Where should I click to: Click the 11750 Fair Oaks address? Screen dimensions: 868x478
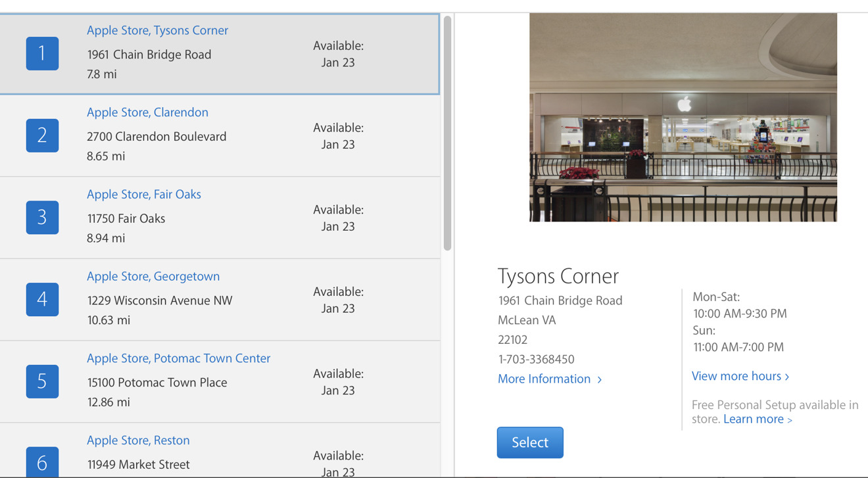pos(126,218)
